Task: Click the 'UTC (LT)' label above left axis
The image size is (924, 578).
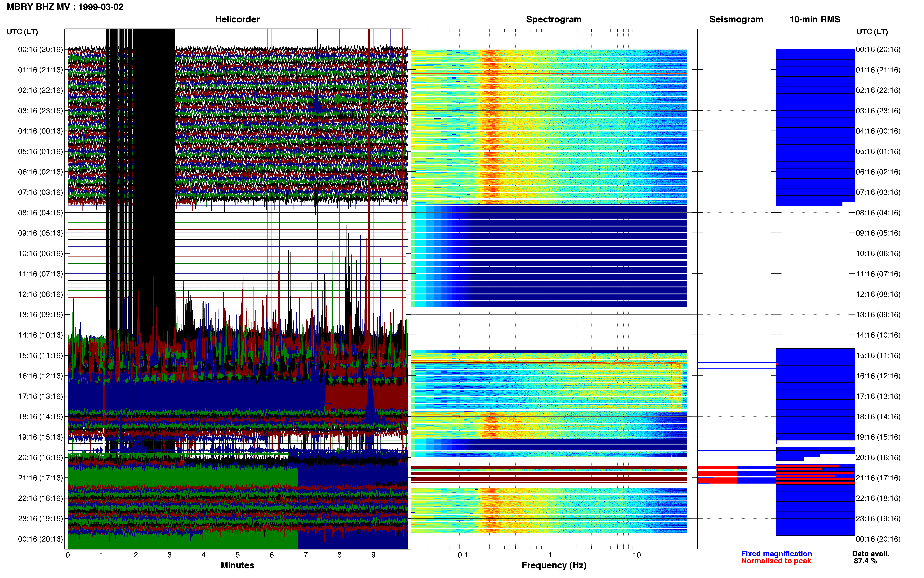Action: [x=22, y=32]
